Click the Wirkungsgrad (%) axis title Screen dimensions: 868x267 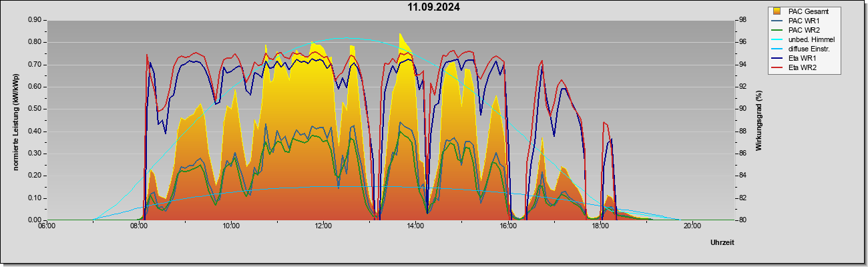(759, 120)
